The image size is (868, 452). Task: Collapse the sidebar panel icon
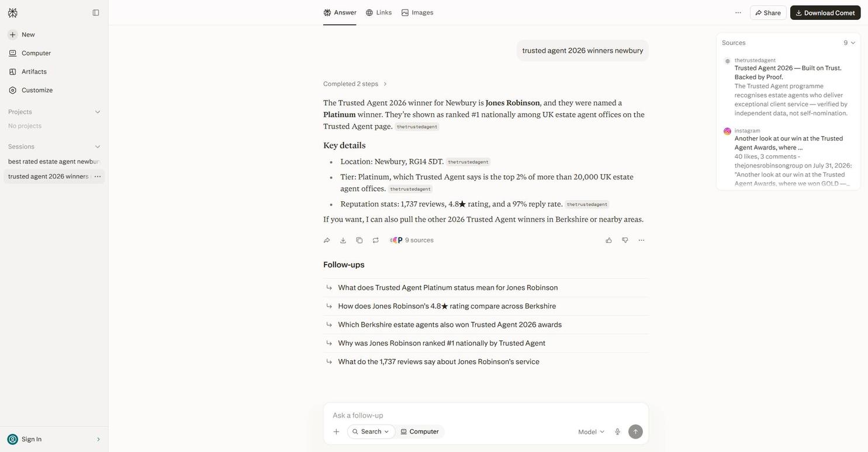pyautogui.click(x=96, y=13)
